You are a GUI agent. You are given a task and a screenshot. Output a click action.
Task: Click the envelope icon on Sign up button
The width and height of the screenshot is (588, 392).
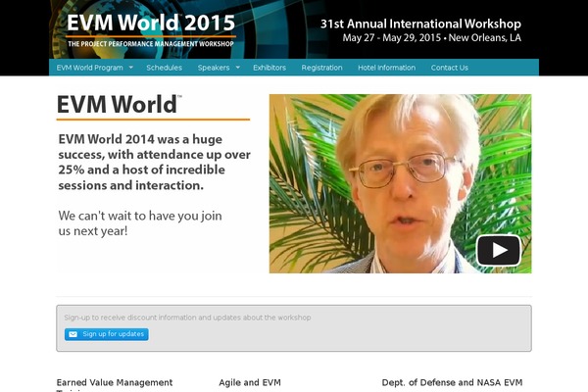[x=73, y=334]
